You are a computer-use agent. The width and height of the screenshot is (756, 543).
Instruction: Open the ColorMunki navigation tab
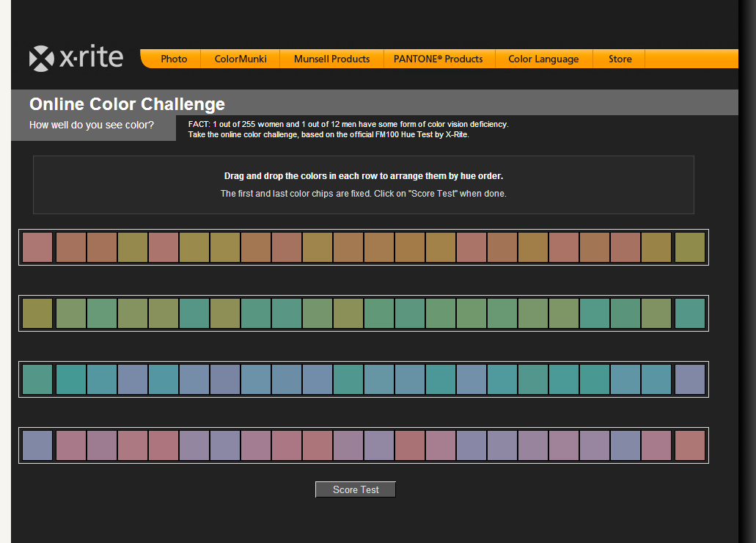(x=240, y=59)
